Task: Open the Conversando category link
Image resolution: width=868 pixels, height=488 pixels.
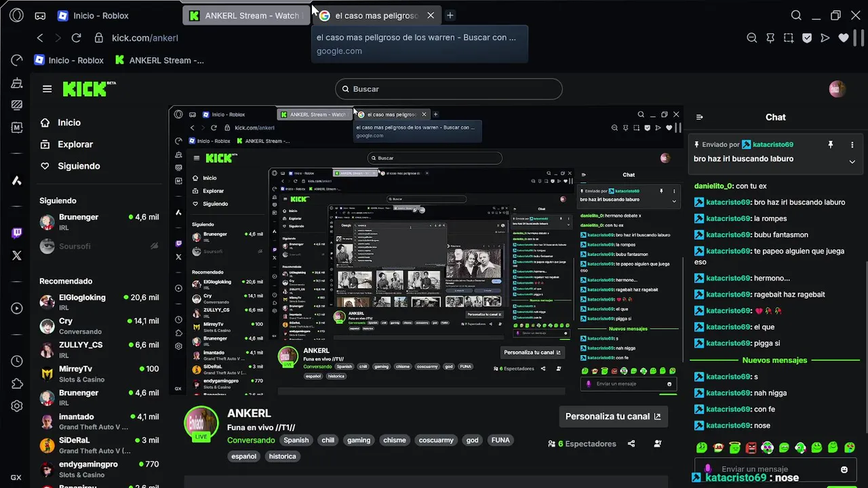Action: click(x=251, y=440)
